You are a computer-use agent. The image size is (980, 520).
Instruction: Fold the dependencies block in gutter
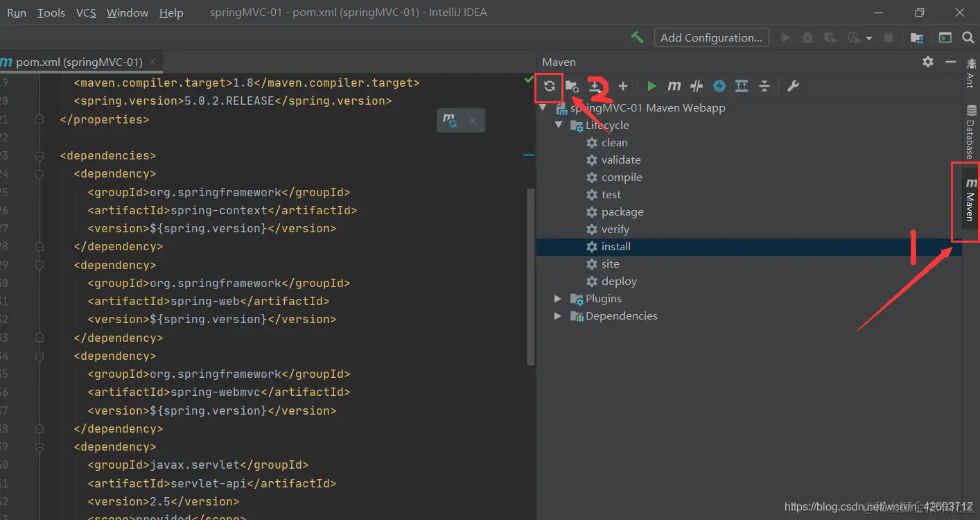(x=39, y=156)
